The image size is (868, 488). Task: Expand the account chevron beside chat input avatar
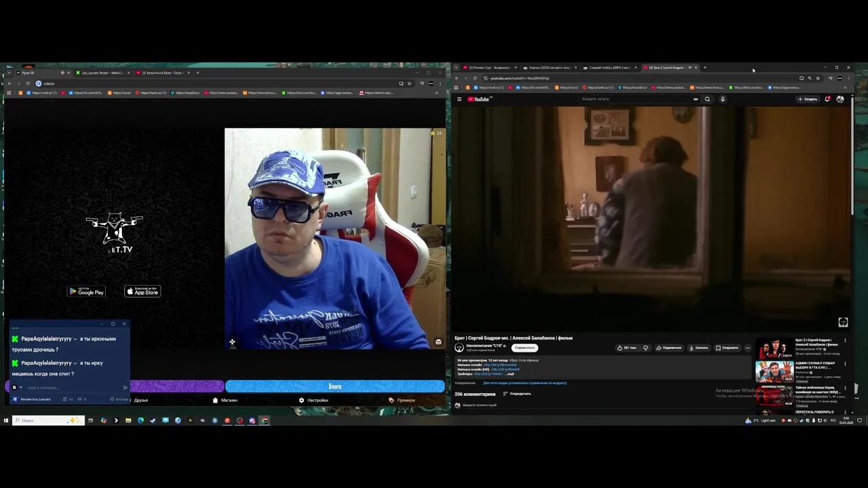(20, 387)
